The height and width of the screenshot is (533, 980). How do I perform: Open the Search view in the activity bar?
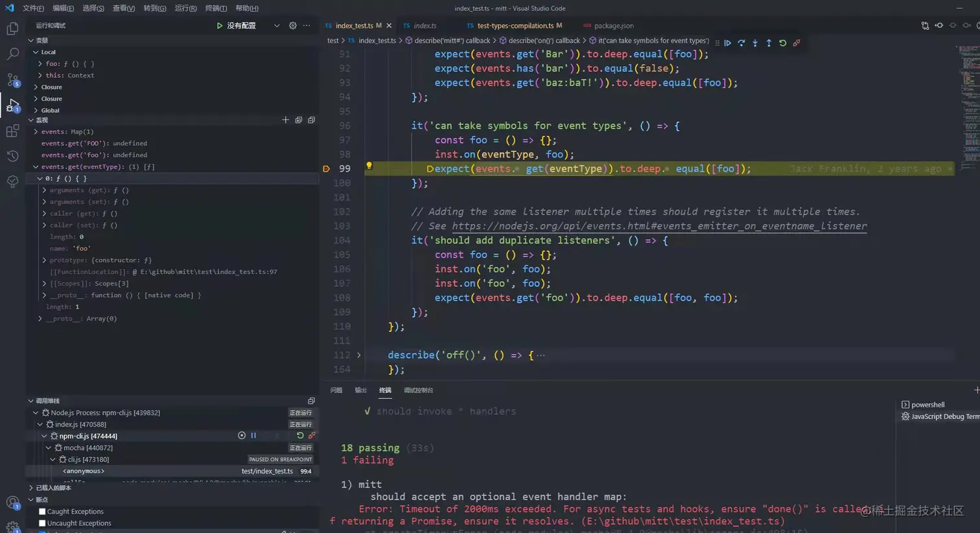[x=12, y=54]
